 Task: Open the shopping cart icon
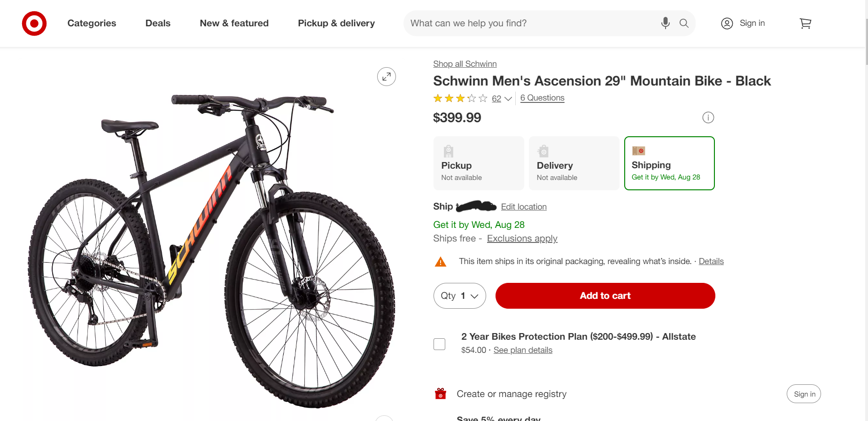click(x=805, y=23)
